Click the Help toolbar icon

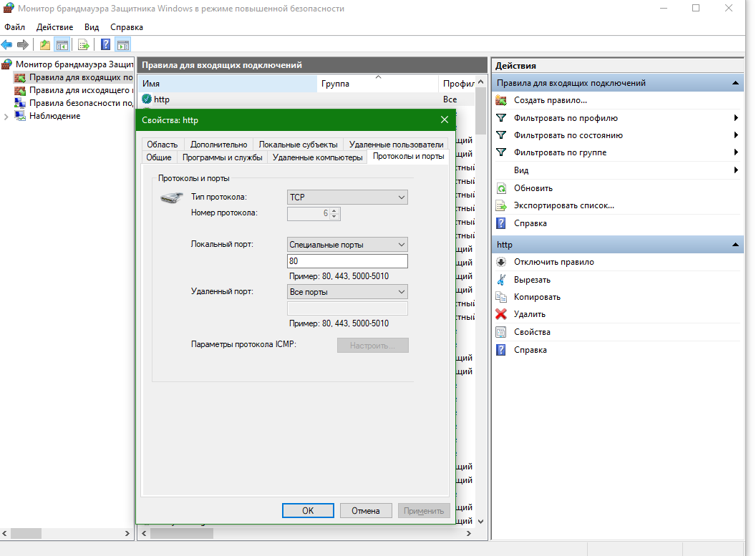pyautogui.click(x=105, y=45)
